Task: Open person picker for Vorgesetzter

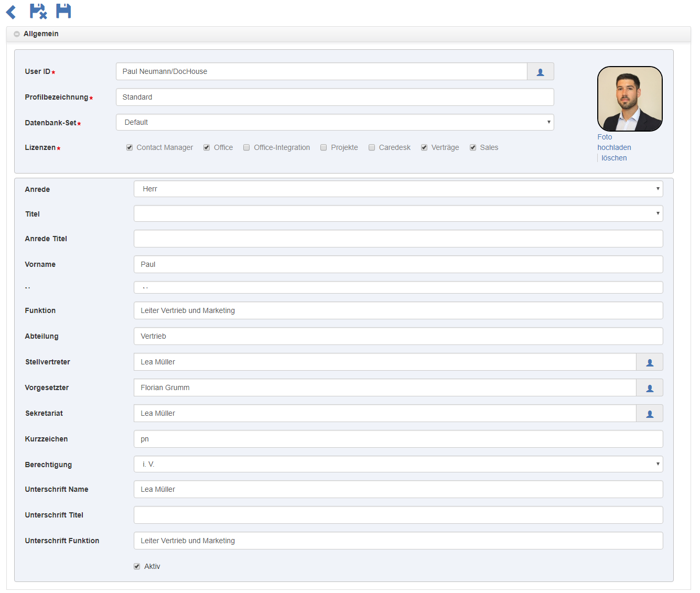Action: 649,388
